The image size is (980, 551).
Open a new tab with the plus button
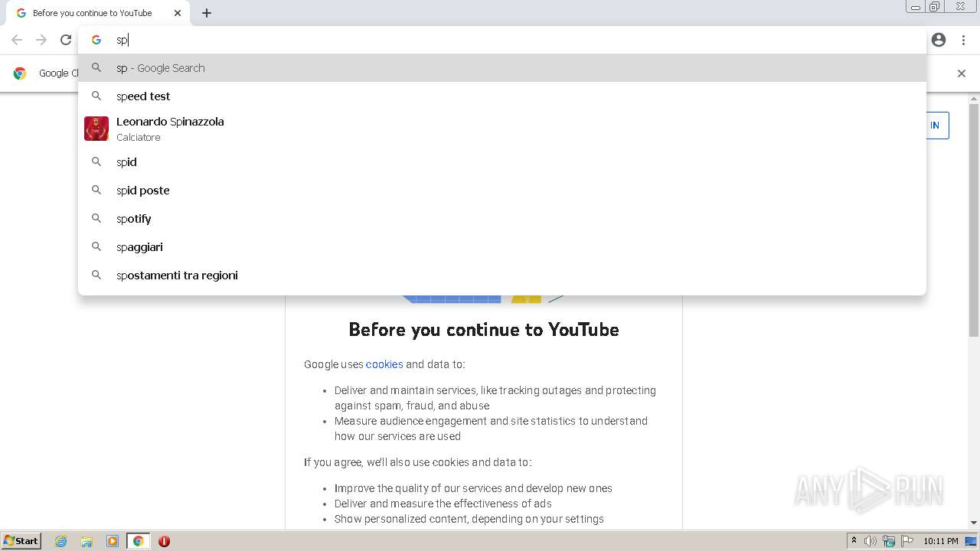[207, 13]
